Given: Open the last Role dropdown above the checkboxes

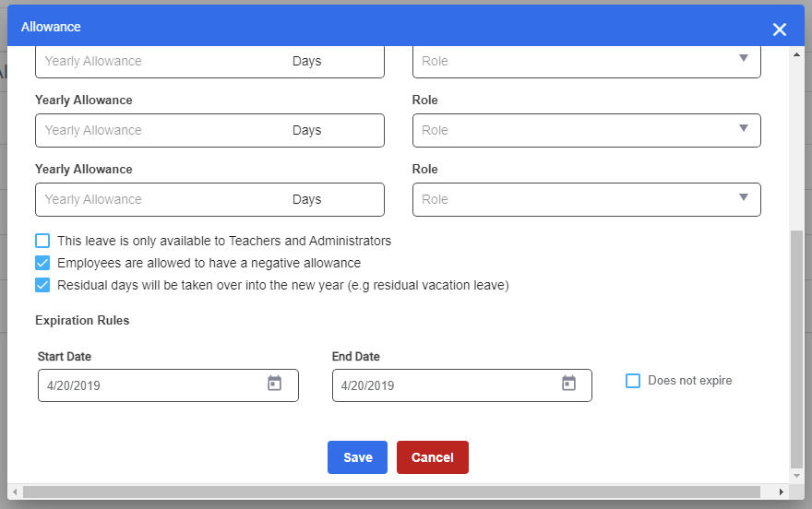Looking at the screenshot, I should [586, 199].
